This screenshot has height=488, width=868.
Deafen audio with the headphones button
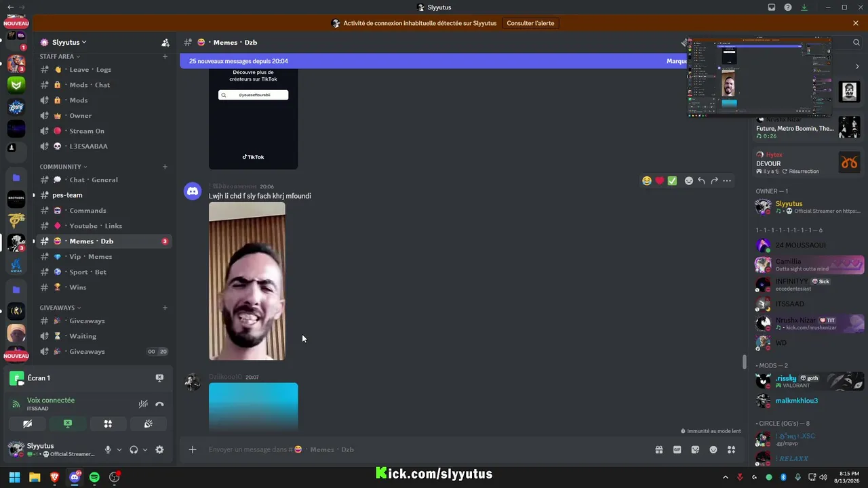[x=134, y=449]
